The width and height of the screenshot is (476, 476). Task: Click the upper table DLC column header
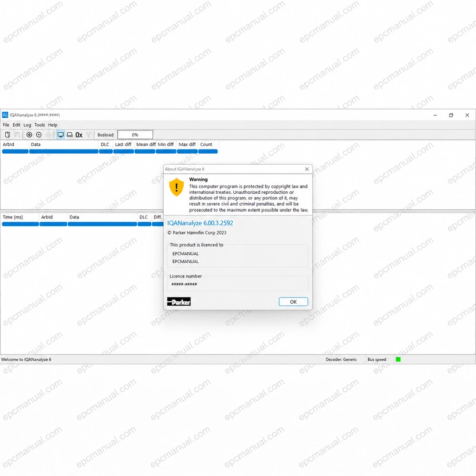[x=106, y=145]
